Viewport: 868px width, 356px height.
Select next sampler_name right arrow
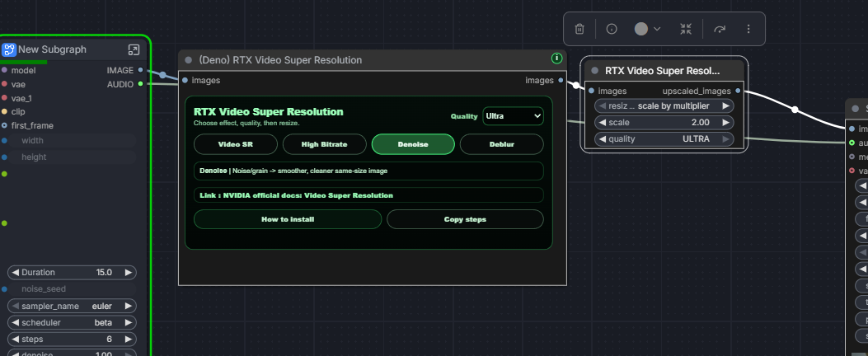point(129,307)
